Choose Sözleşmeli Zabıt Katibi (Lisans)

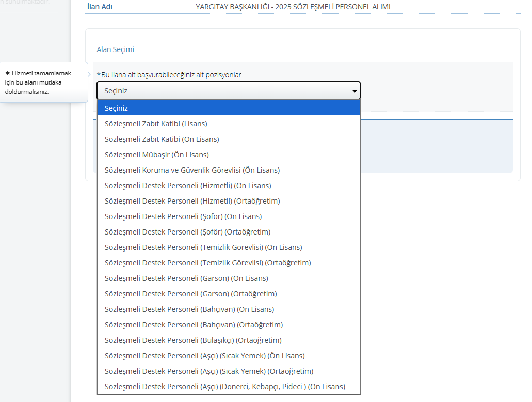(x=229, y=124)
